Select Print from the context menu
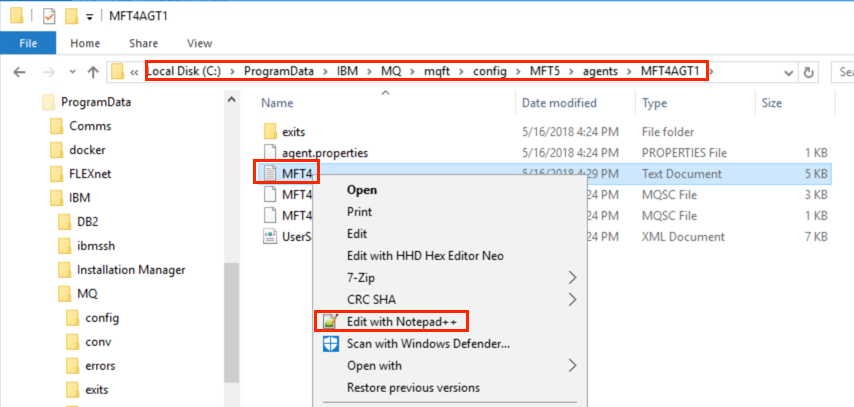Screen dimensions: 854x407 [359, 212]
